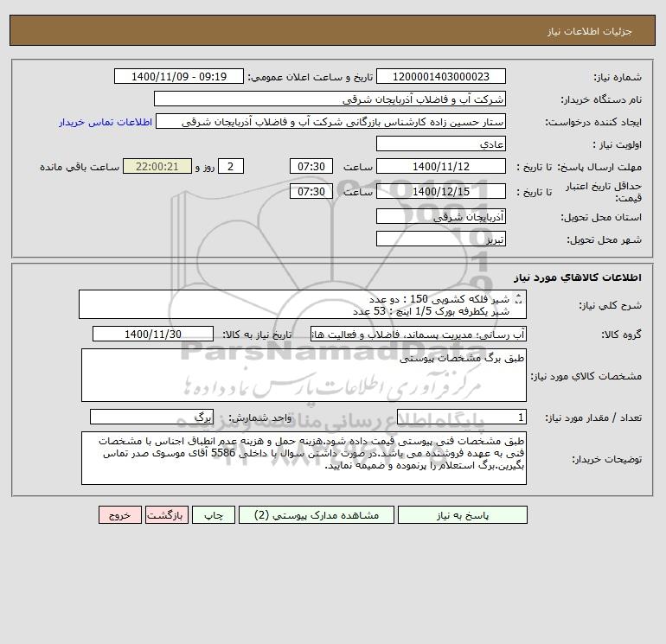
Task: Open مشاهده مدارک پیوستی (2) attachments
Action: 317,515
